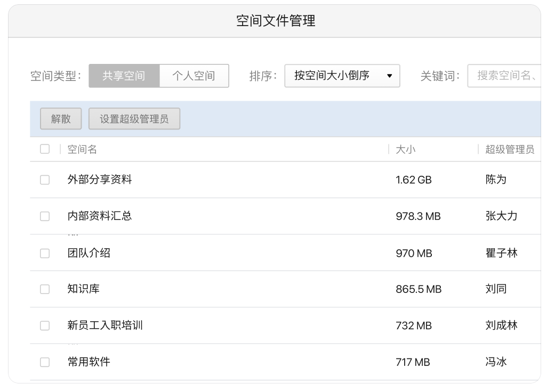Click the 解散 button
The width and height of the screenshot is (547, 392).
pyautogui.click(x=61, y=119)
